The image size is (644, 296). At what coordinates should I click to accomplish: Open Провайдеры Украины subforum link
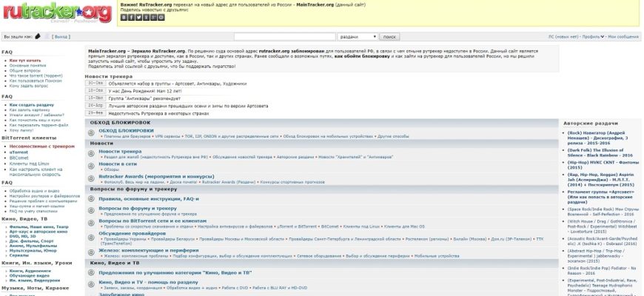click(x=125, y=238)
